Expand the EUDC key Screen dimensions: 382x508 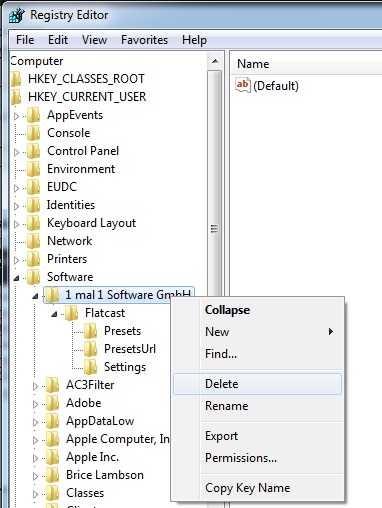16,188
